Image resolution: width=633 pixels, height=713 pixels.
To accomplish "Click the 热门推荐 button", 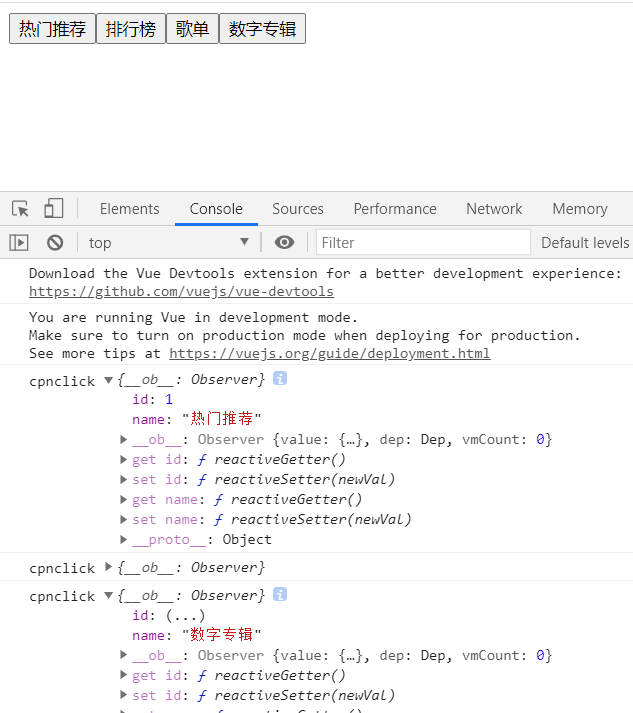I will [x=52, y=29].
